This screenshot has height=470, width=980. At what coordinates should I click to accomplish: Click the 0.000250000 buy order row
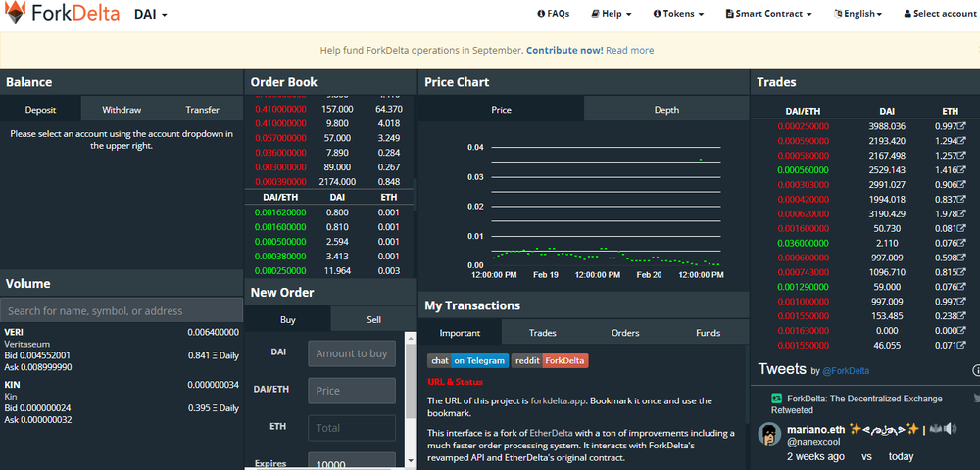coord(328,271)
